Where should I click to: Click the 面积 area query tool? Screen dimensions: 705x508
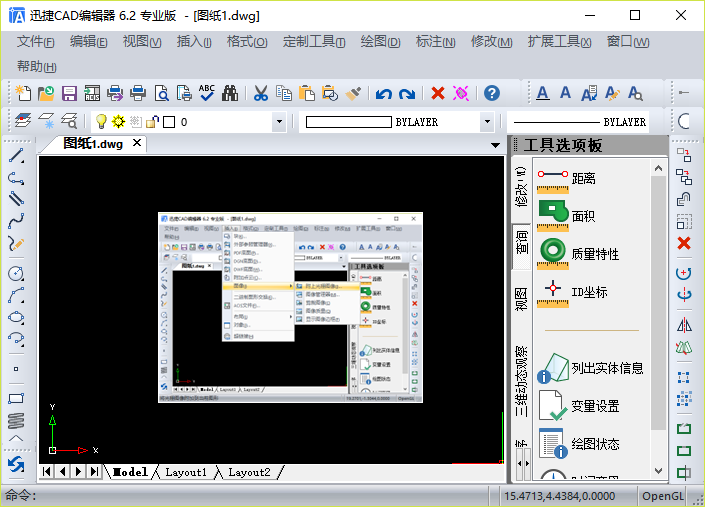(x=567, y=216)
